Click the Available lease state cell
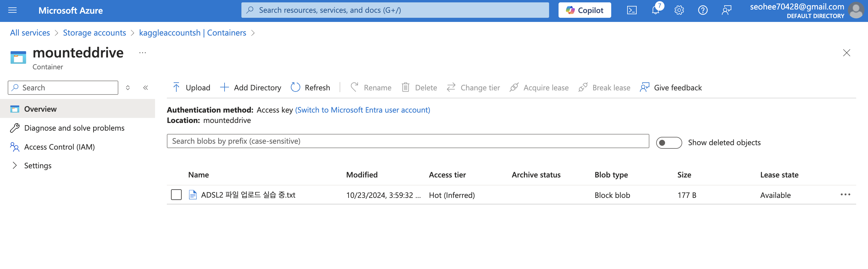This screenshot has width=868, height=269. point(775,195)
